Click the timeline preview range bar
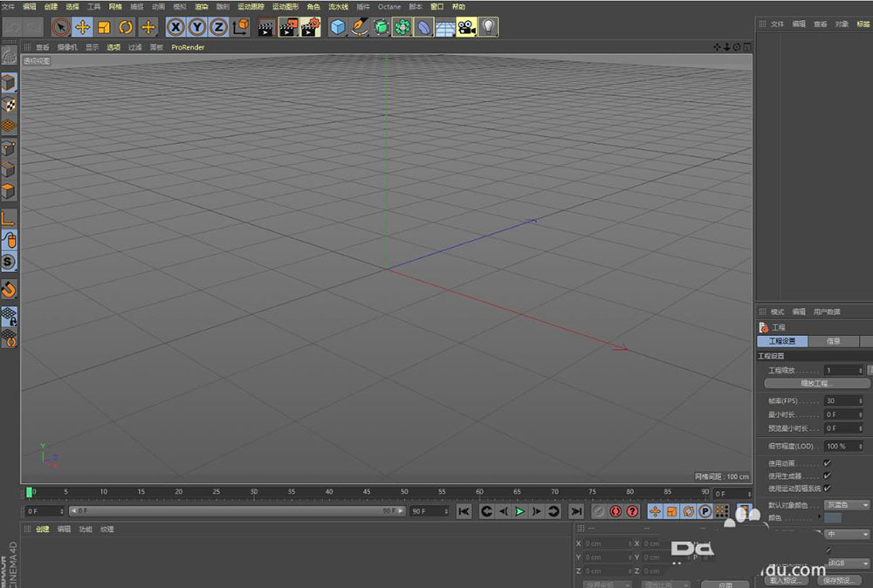Image resolution: width=873 pixels, height=588 pixels. [x=237, y=510]
